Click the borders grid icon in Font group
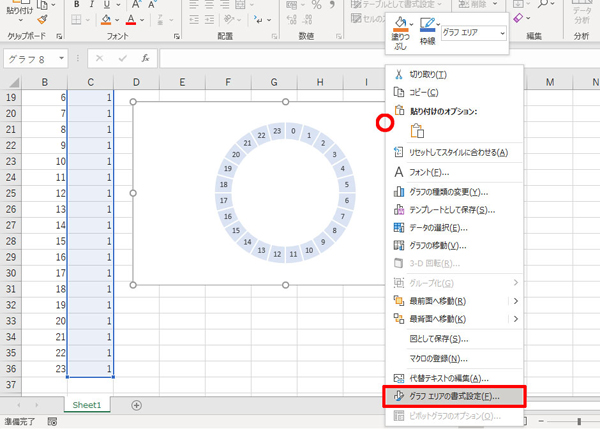600x429 pixels. [x=76, y=20]
